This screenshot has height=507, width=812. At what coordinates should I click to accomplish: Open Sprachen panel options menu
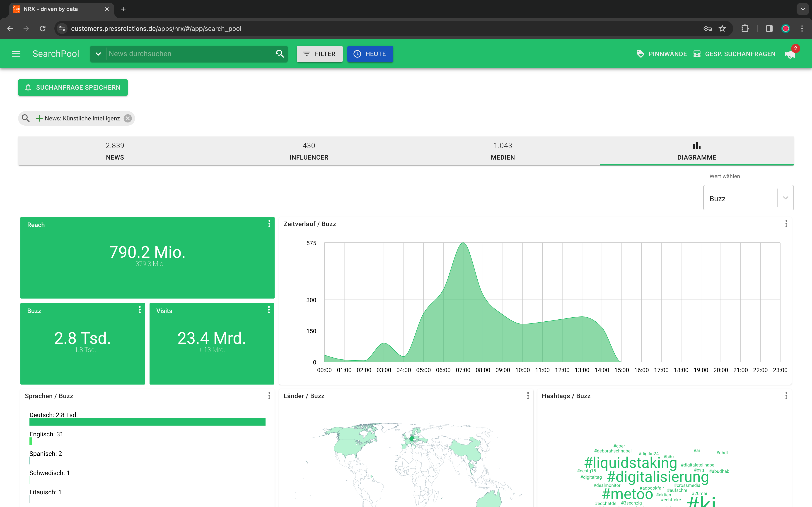tap(269, 396)
